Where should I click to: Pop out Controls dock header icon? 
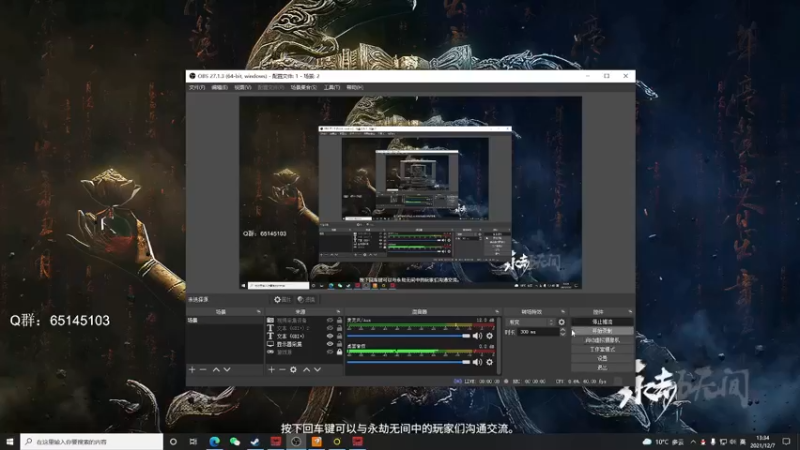click(x=630, y=312)
